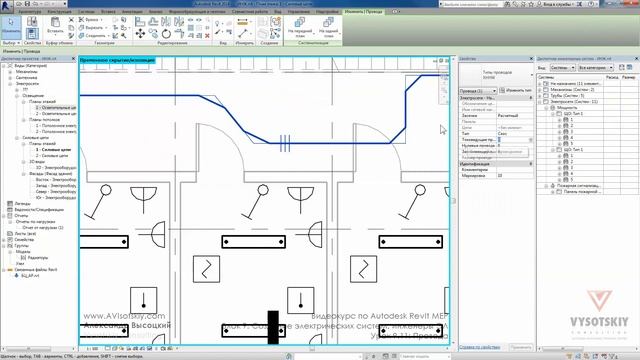The image size is (640, 360).
Task: Click the Save icon in quick access toolbar
Action: coord(27,4)
